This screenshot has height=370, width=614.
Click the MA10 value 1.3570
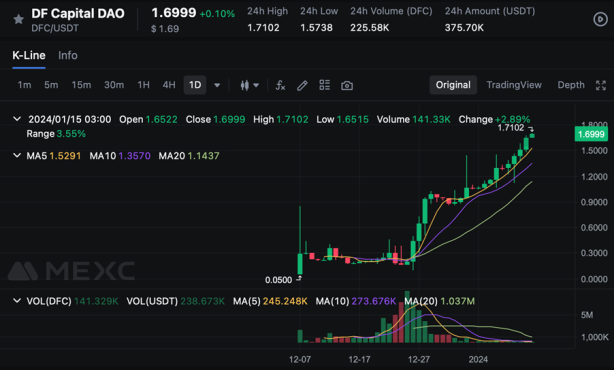(134, 156)
